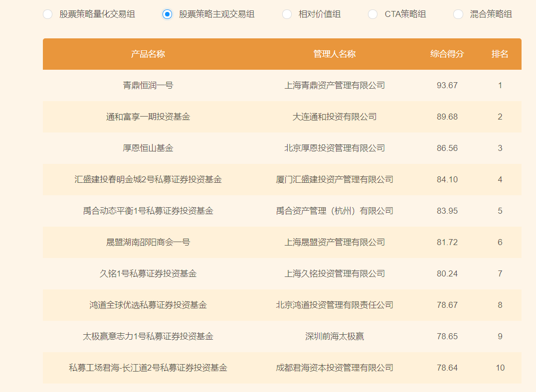Click manager 上海青鼎资产管理有限公司

pos(335,85)
